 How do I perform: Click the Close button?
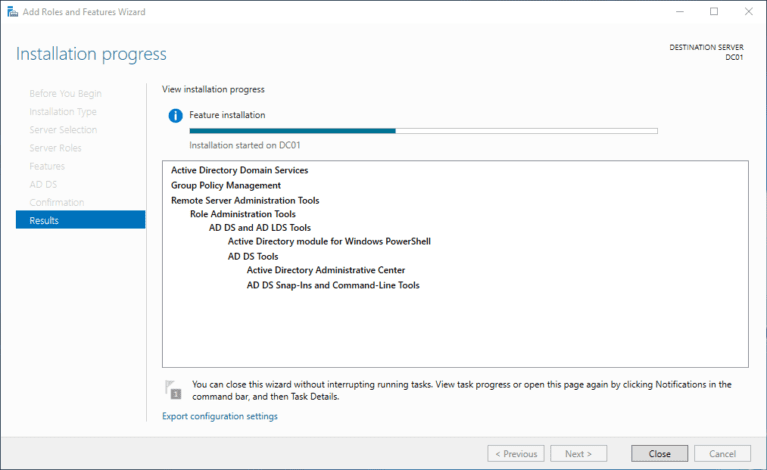click(659, 453)
